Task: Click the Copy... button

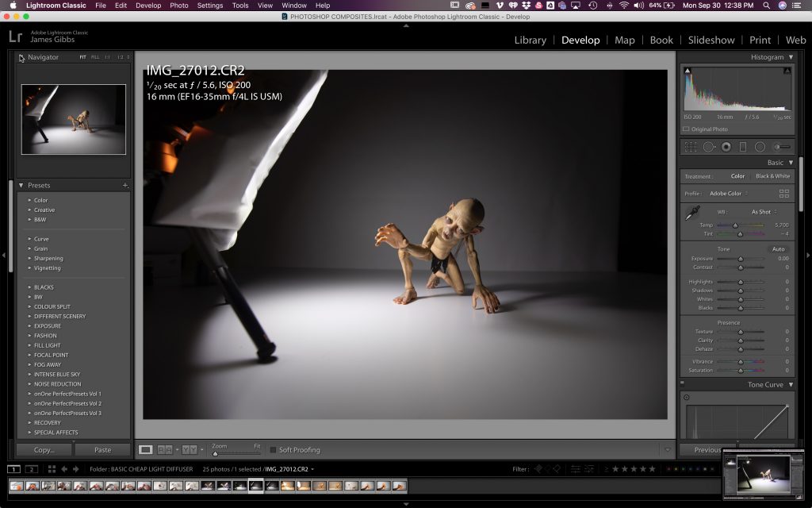Action: point(44,450)
